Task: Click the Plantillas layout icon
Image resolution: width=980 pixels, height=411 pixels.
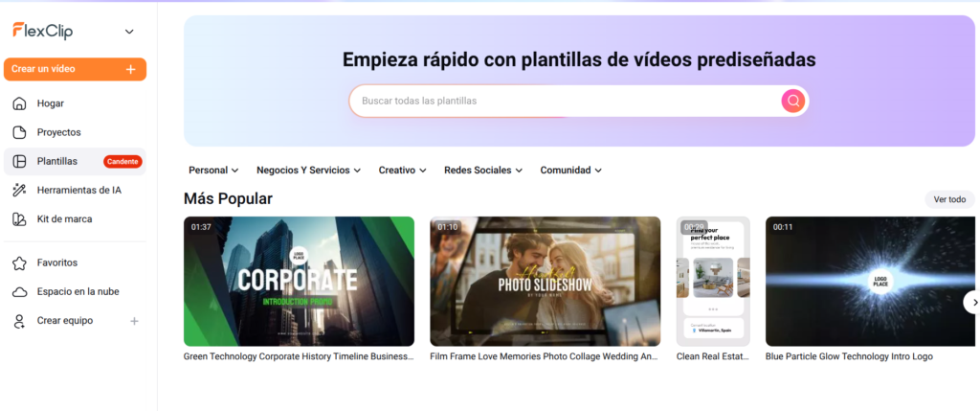Action: pos(19,161)
